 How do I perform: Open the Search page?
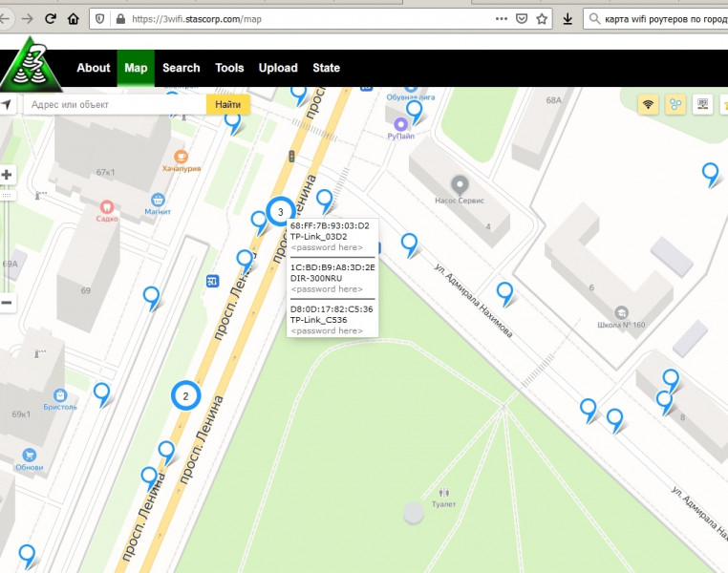click(181, 68)
